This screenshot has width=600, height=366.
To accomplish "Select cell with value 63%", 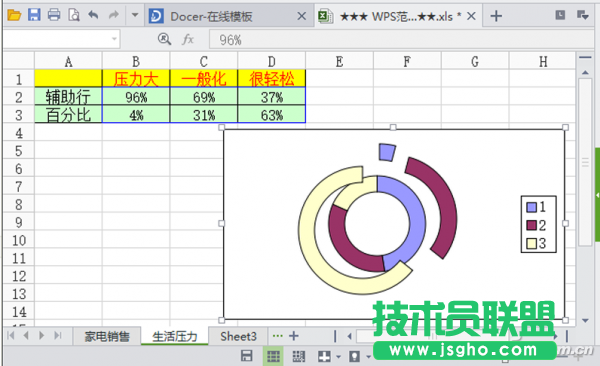I will (x=272, y=114).
